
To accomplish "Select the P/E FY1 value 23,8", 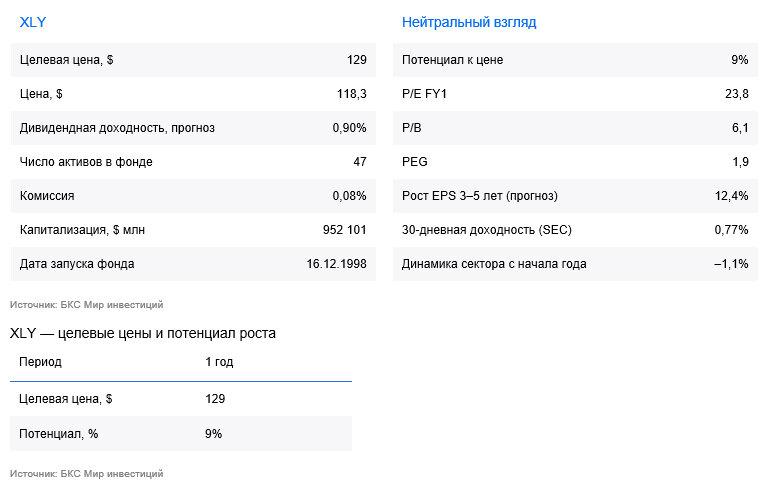I will click(737, 94).
